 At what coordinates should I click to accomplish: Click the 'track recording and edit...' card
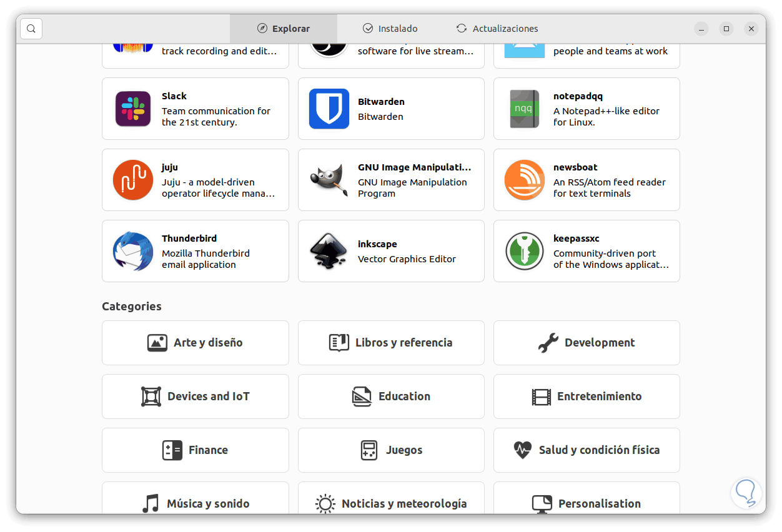point(195,56)
